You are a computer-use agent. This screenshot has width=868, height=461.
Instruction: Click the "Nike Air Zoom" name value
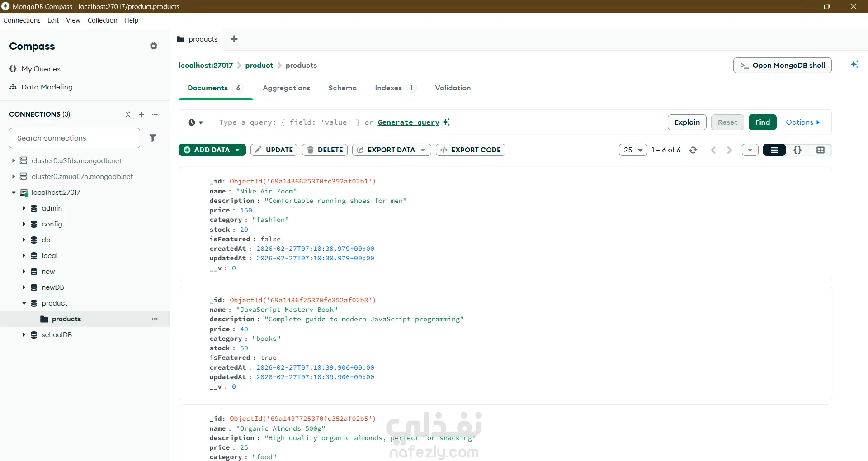266,191
